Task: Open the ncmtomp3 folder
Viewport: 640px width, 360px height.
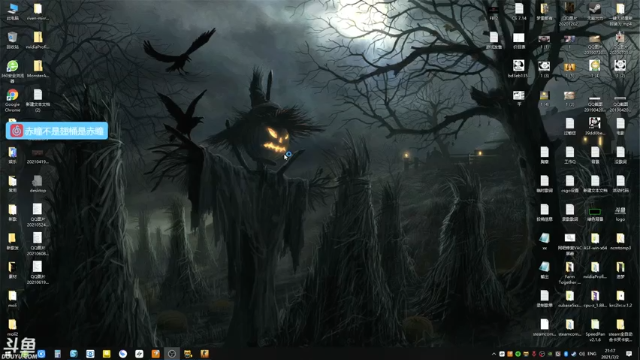Action: pos(620,241)
